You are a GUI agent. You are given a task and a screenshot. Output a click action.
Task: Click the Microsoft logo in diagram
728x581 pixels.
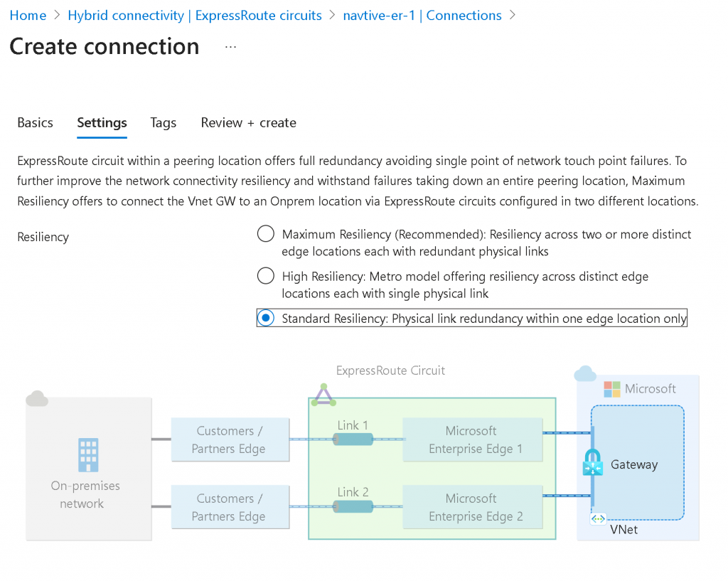pyautogui.click(x=611, y=389)
